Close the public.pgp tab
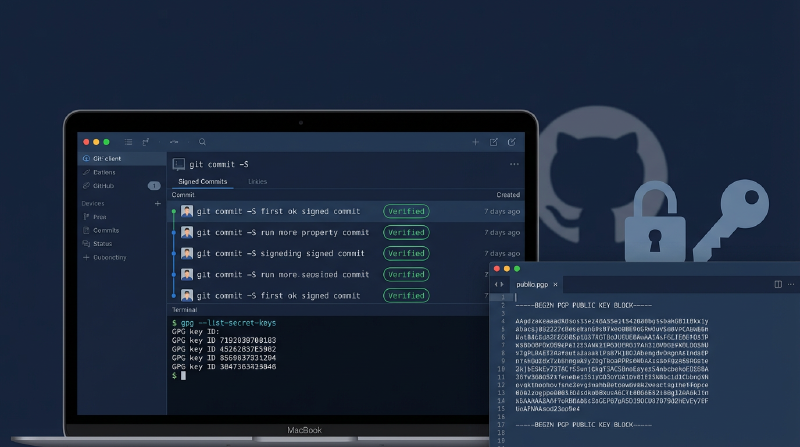This screenshot has height=447, width=800. [x=555, y=285]
